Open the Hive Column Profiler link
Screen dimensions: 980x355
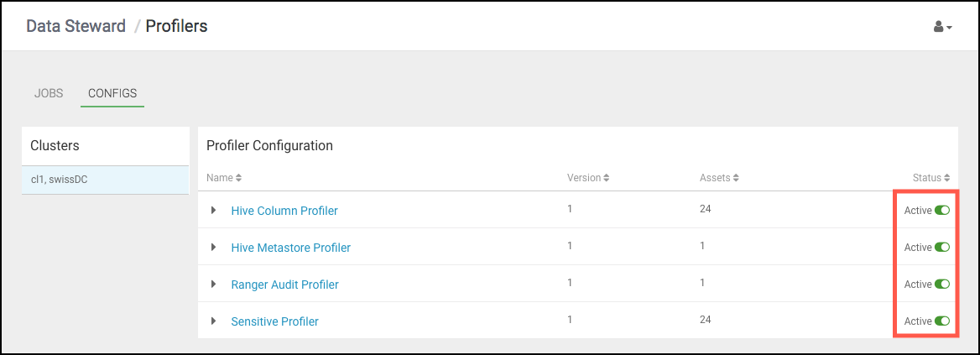pyautogui.click(x=284, y=211)
